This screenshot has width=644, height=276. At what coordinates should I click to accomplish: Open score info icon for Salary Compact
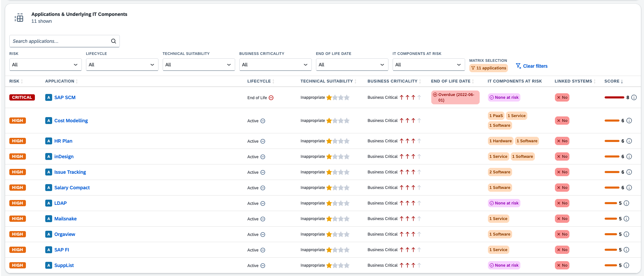[629, 188]
